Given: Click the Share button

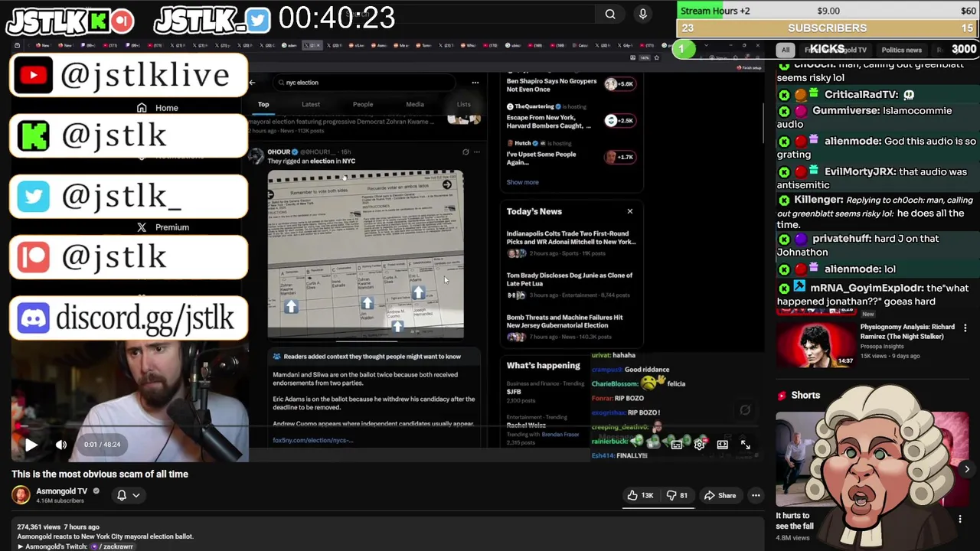Looking at the screenshot, I should click(x=720, y=495).
